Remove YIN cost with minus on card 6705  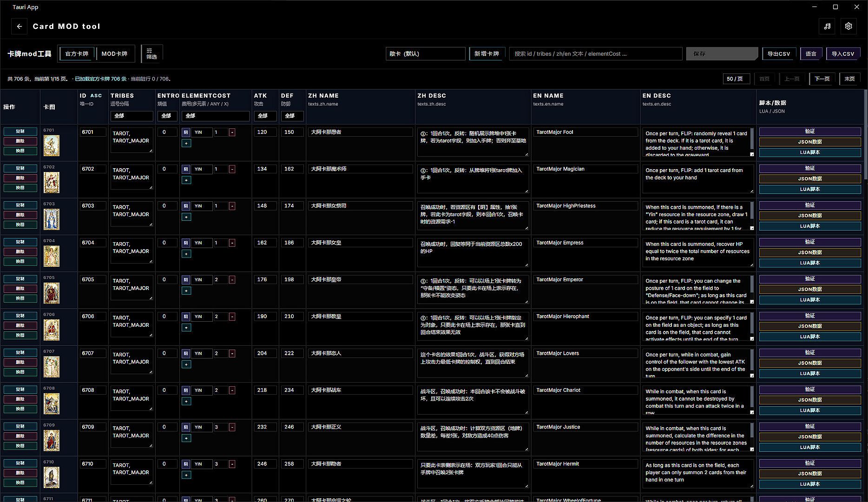(x=232, y=280)
